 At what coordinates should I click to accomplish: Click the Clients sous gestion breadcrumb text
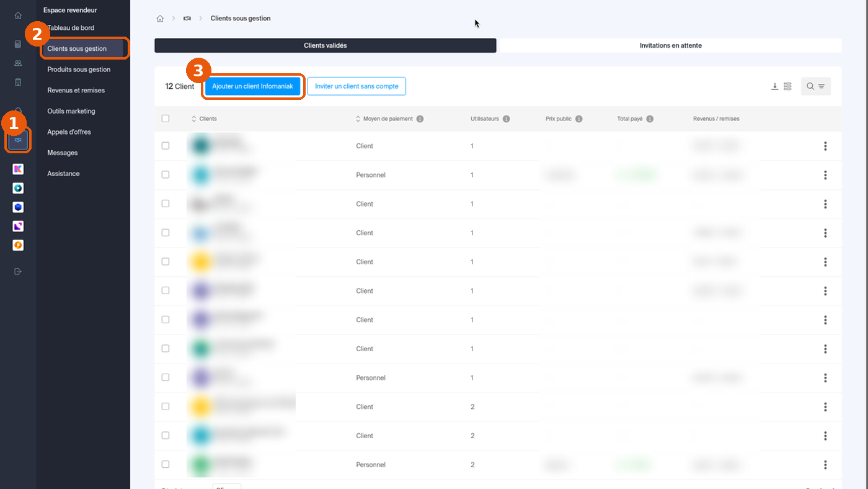tap(241, 19)
